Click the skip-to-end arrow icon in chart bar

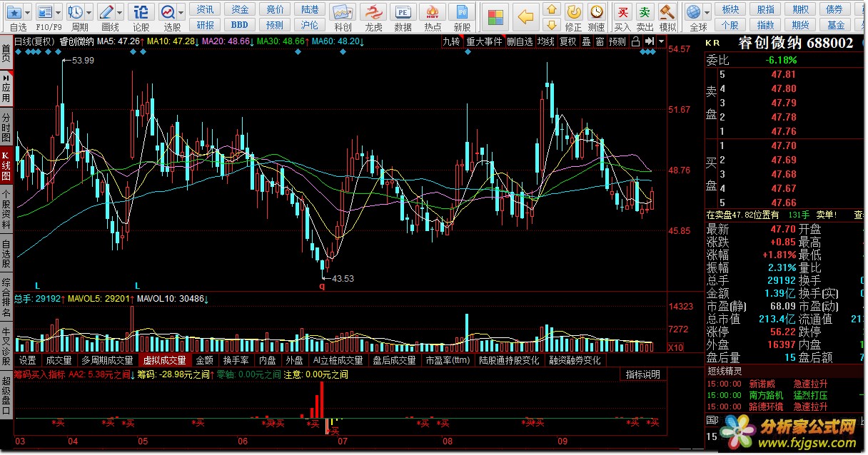(x=648, y=41)
